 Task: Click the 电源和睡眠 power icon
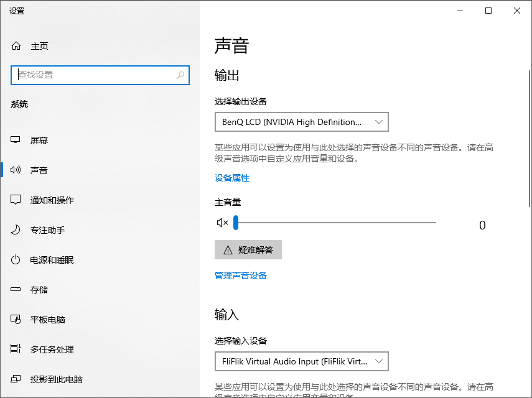pos(16,259)
